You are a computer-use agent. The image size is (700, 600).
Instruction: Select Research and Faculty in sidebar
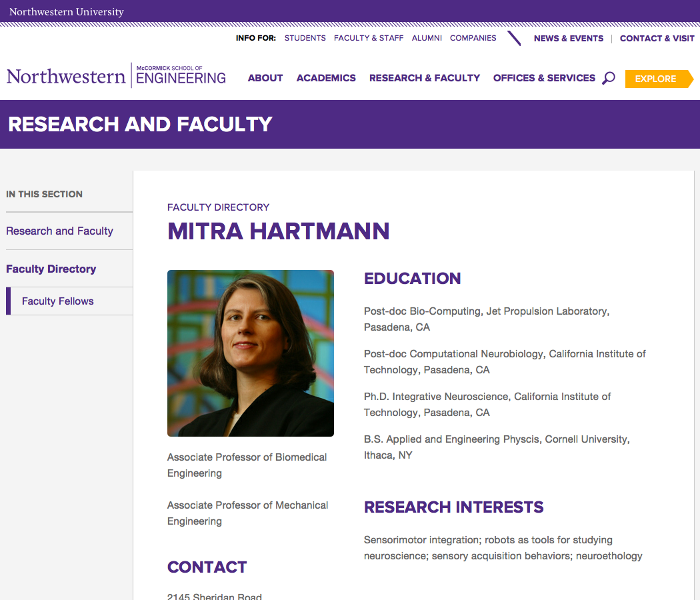coord(59,231)
